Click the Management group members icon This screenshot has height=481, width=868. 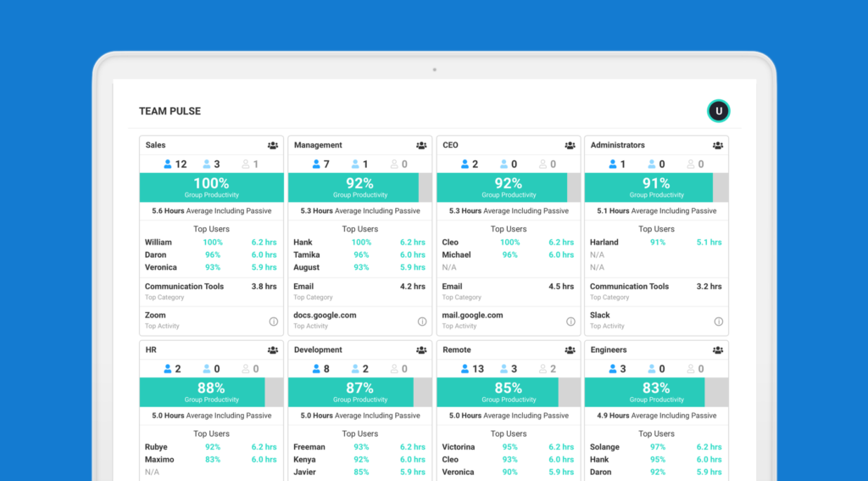pyautogui.click(x=421, y=146)
